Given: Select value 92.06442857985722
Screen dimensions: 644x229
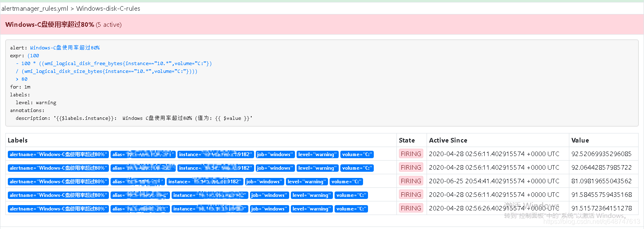Looking at the screenshot, I should coord(601,168).
